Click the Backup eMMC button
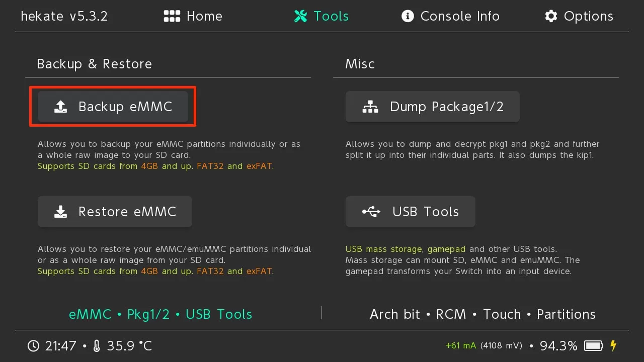The height and width of the screenshot is (362, 644). point(113,107)
